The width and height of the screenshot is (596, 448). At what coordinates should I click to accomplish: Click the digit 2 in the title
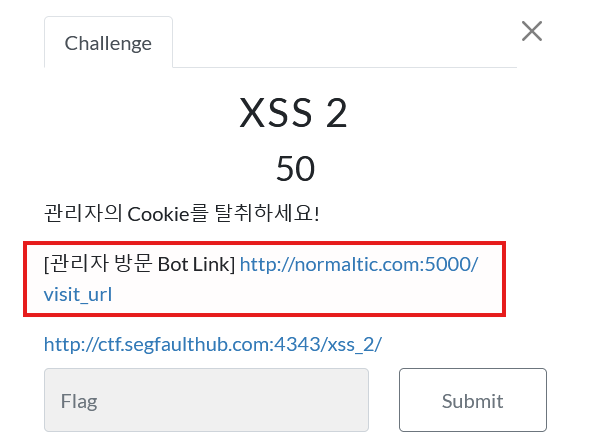337,113
